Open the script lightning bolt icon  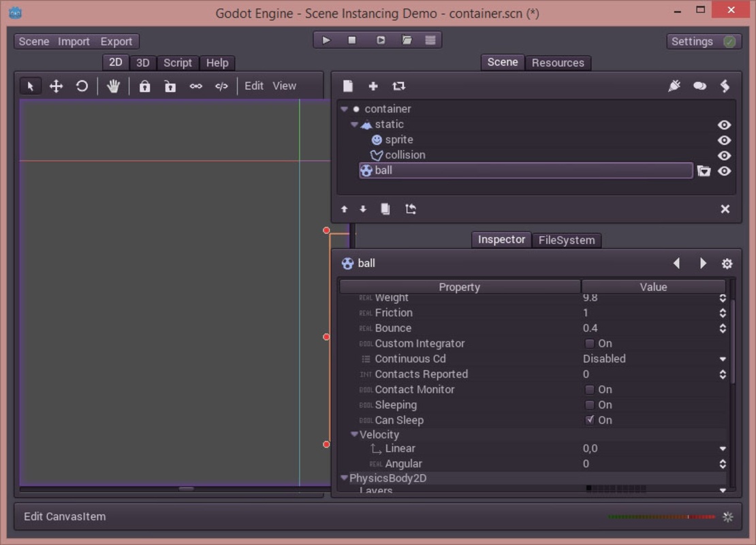[x=725, y=86]
